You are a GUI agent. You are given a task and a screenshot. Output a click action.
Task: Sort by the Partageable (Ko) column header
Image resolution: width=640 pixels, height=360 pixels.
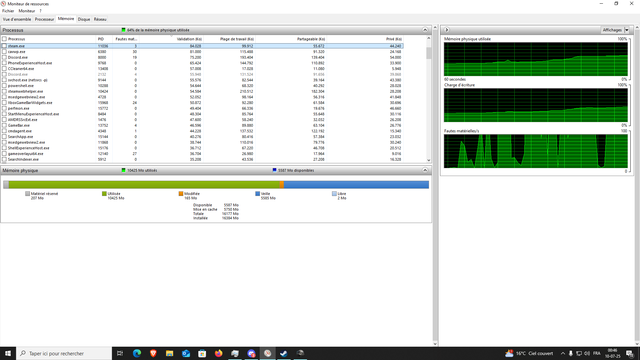290,39
